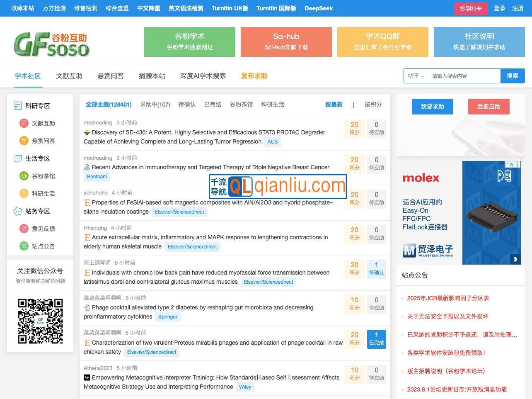The width and height of the screenshot is (532, 399).
Task: Click the 谷粉茶馆 sidebar icon
Action: point(24,176)
